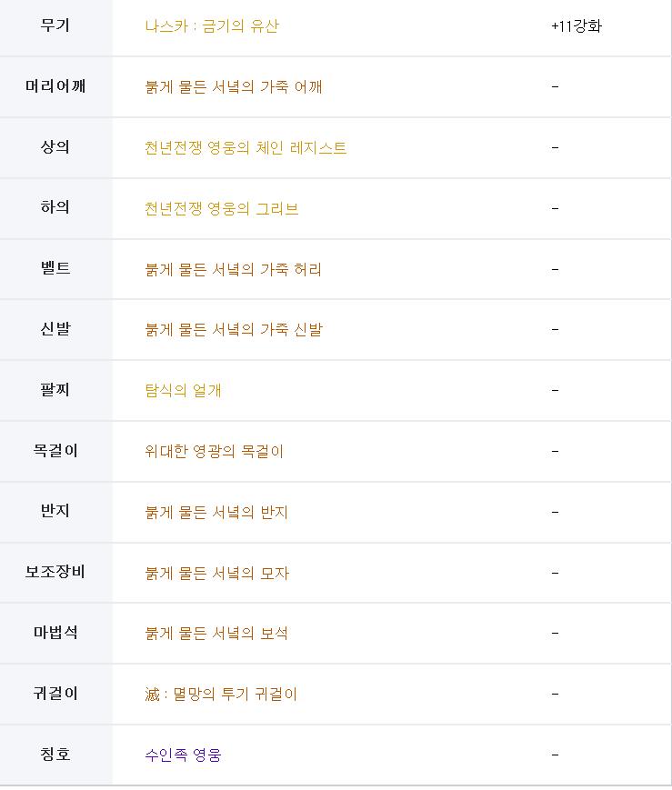Open 붉게 물든 서녘의 가죽 허리 item
672x790 pixels.
point(233,269)
